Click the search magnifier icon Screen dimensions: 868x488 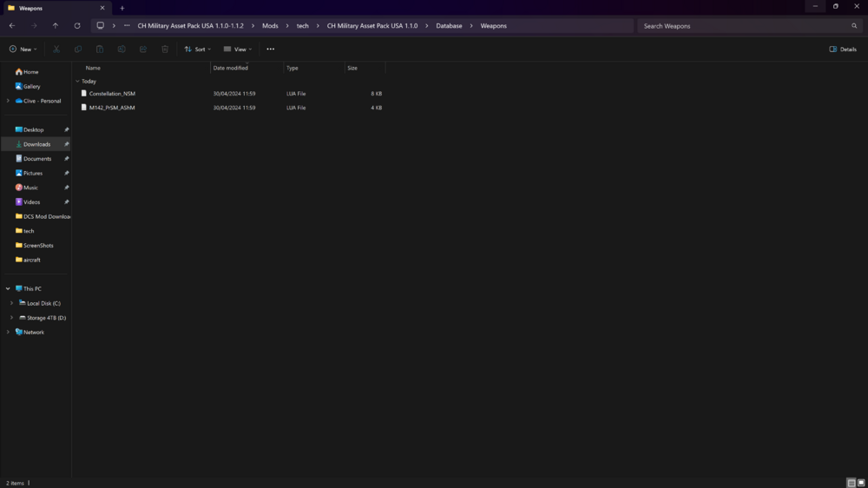click(854, 26)
